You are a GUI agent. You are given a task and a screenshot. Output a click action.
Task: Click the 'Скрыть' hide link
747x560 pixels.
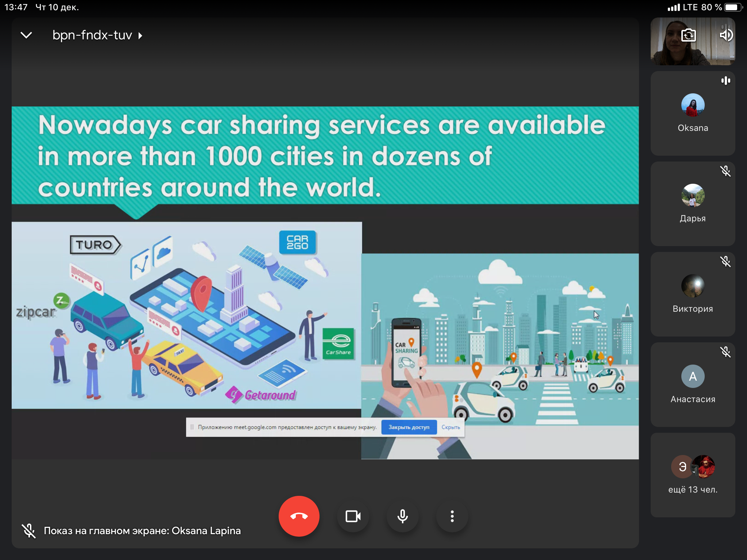[x=451, y=427]
